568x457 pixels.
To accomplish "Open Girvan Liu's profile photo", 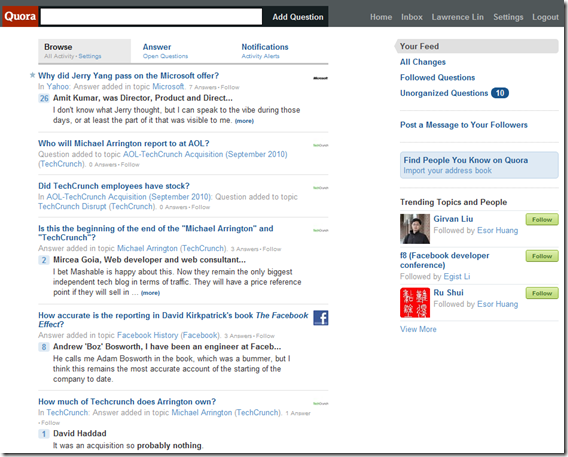I will coord(415,229).
